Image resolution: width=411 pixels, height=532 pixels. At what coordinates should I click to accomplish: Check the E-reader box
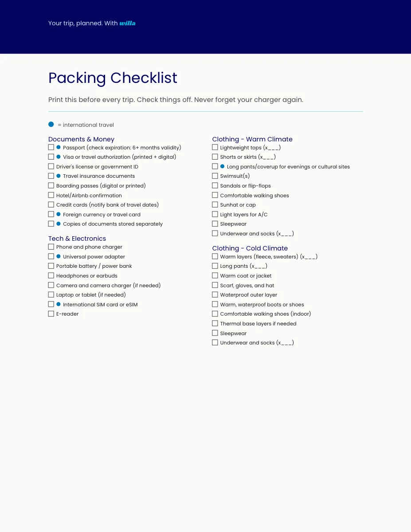click(x=51, y=313)
